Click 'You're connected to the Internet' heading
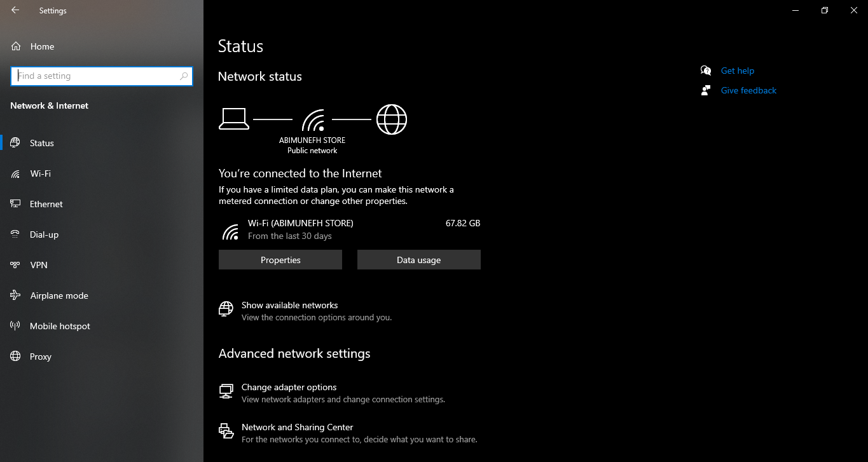This screenshot has height=462, width=868. [300, 173]
